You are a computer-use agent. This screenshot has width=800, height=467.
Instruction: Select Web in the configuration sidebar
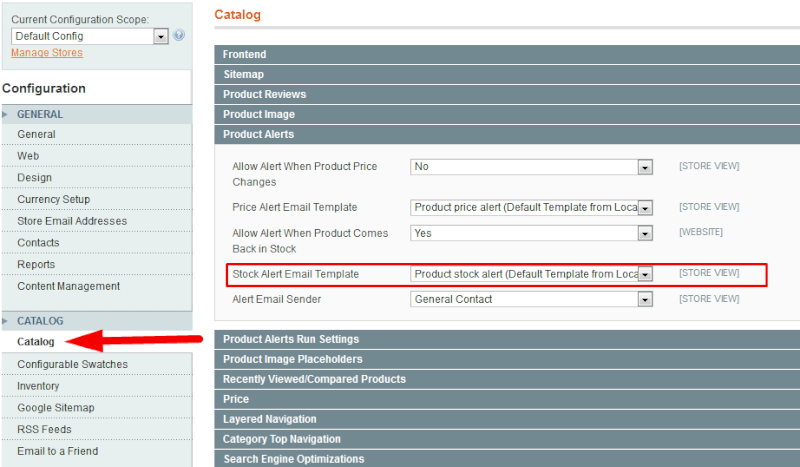pos(28,156)
